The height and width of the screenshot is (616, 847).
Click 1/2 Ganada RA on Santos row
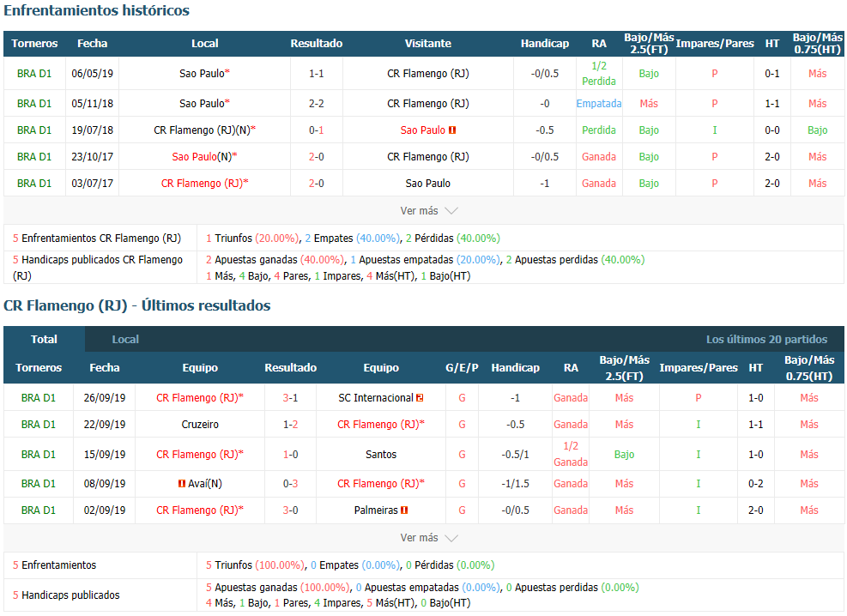click(571, 454)
